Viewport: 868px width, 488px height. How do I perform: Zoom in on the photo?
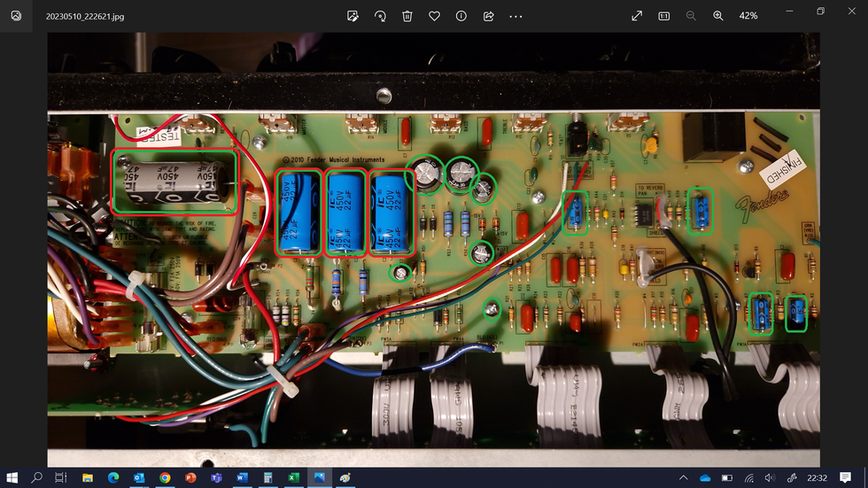pyautogui.click(x=718, y=16)
